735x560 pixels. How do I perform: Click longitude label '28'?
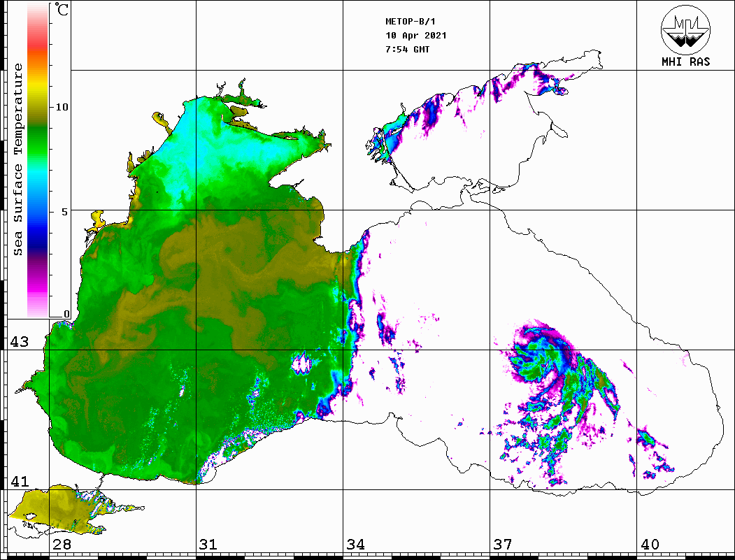[62, 544]
